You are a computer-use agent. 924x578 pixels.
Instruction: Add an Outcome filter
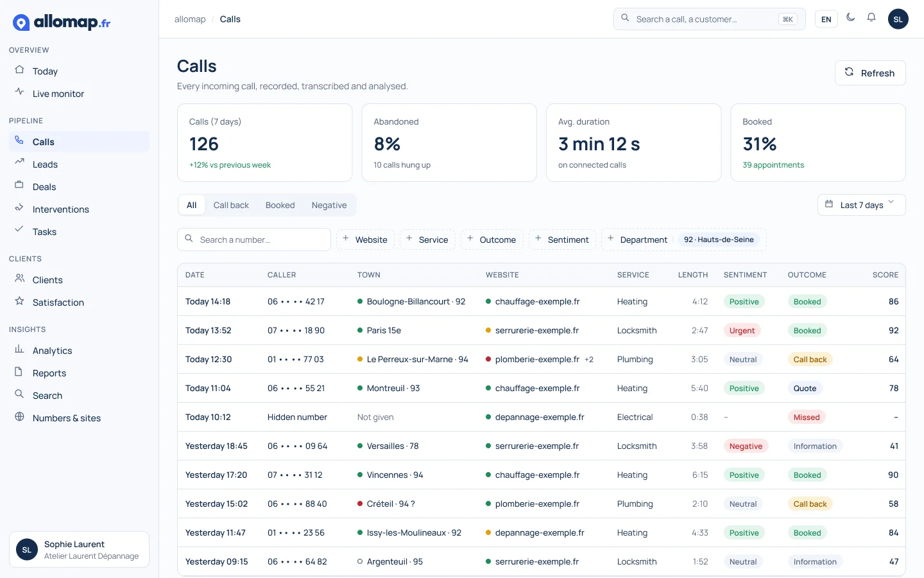(x=492, y=240)
